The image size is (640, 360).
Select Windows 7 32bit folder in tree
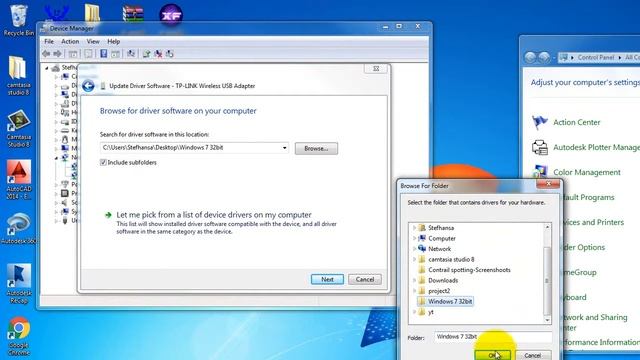click(x=450, y=301)
